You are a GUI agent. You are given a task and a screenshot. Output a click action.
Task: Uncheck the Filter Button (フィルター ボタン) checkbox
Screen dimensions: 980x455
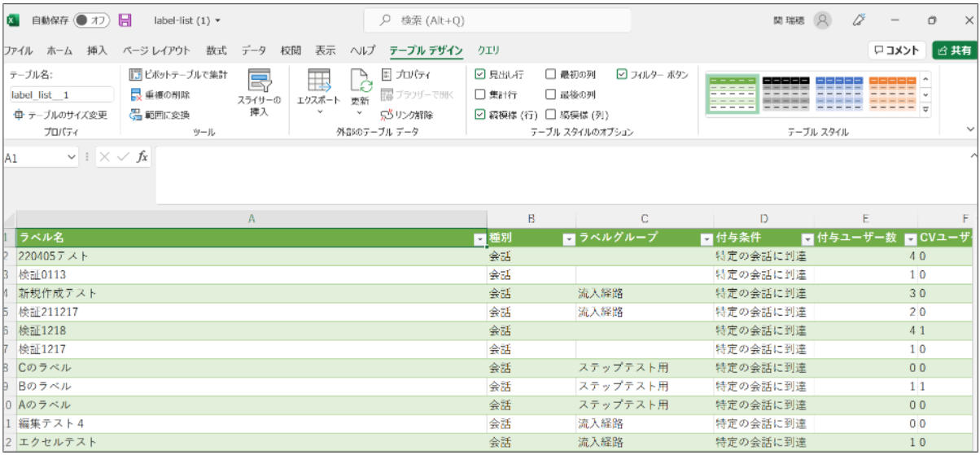click(x=622, y=75)
